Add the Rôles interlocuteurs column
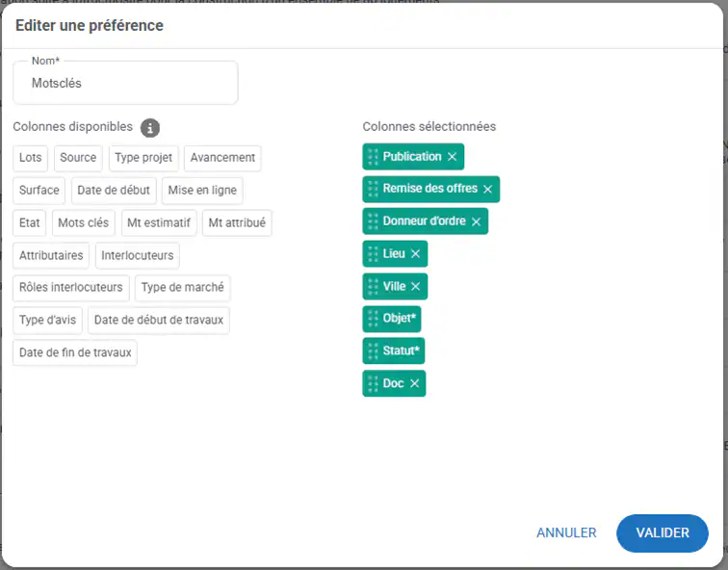 [71, 288]
